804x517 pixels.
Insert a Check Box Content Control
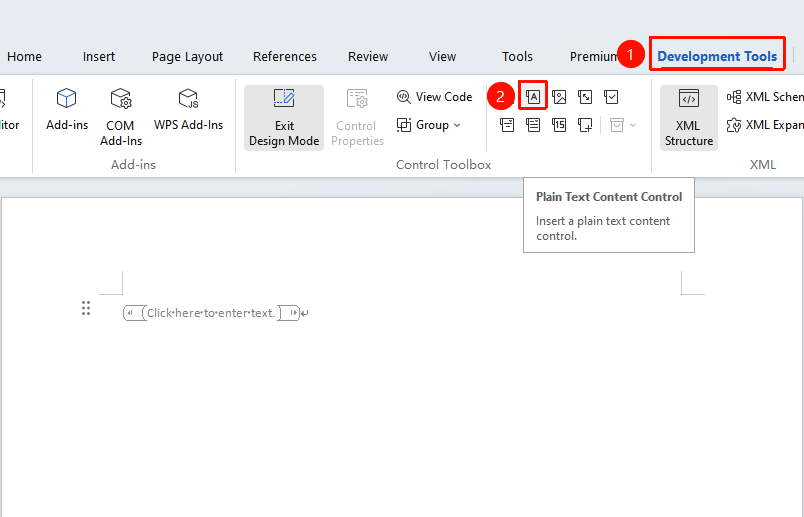[x=611, y=96]
